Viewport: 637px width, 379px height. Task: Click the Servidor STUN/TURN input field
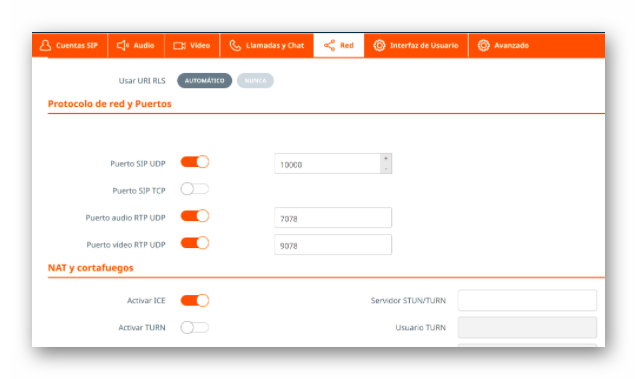point(527,300)
